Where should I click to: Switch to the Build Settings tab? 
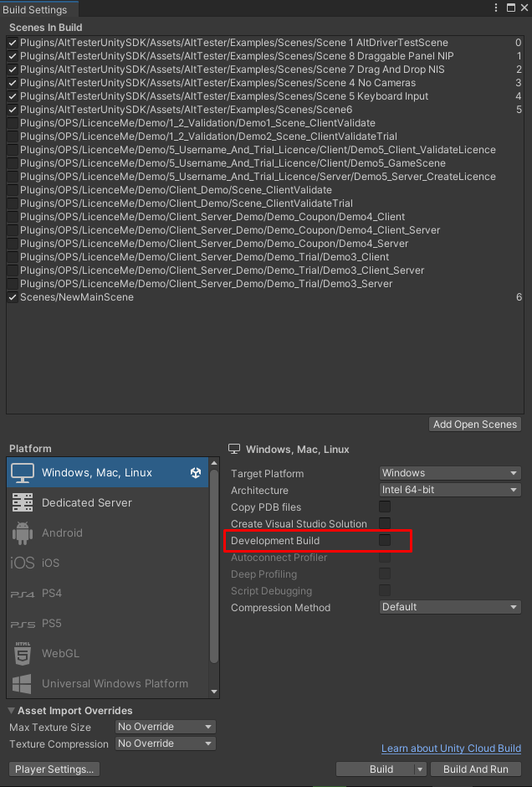[38, 9]
